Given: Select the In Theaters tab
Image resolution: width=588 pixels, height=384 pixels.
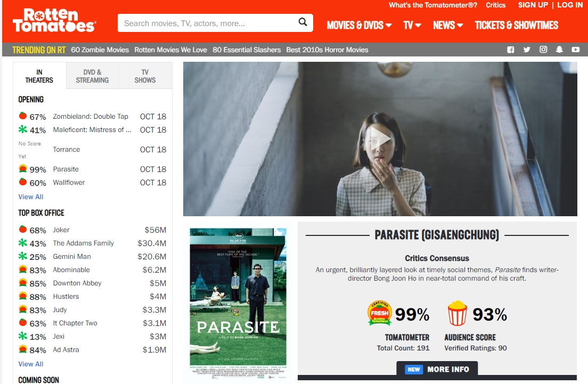Looking at the screenshot, I should pos(39,76).
